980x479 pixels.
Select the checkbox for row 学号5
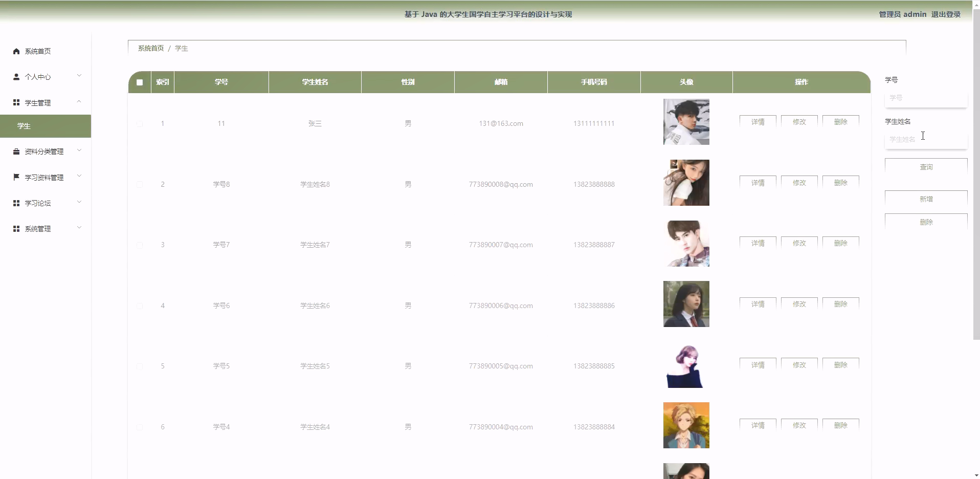140,366
